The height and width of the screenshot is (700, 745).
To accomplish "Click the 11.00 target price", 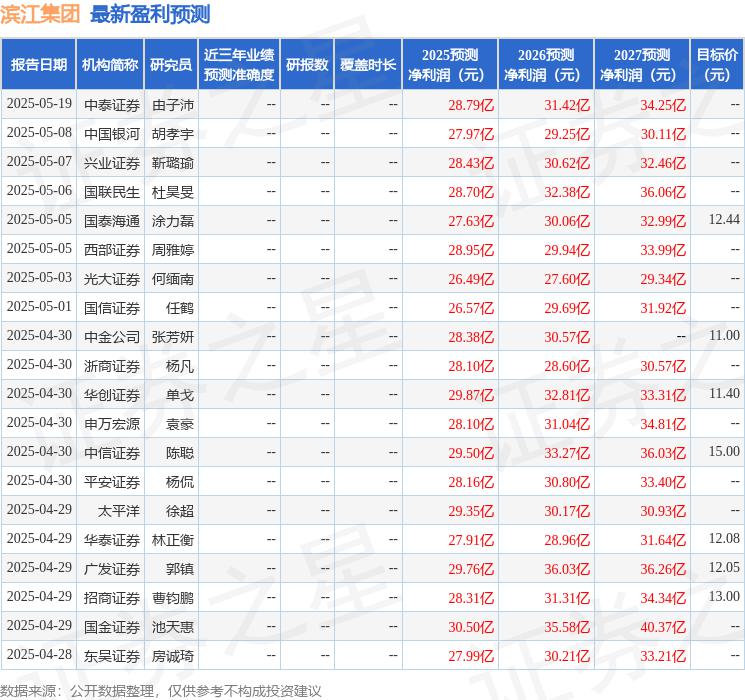I will point(724,336).
